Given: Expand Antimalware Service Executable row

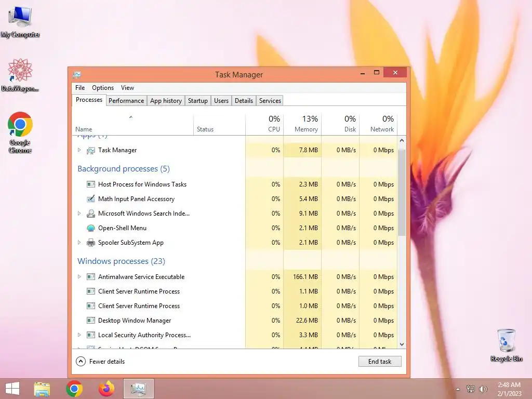Looking at the screenshot, I should pos(79,277).
